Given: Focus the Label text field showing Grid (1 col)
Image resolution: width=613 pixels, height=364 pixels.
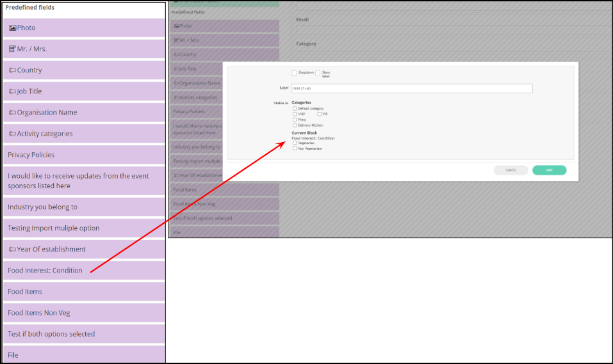Looking at the screenshot, I should 412,88.
